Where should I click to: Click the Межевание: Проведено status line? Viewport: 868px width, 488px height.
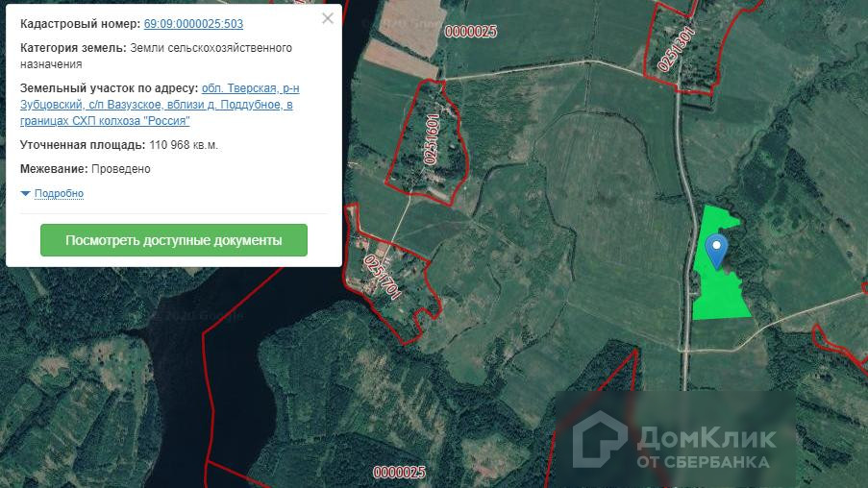86,169
